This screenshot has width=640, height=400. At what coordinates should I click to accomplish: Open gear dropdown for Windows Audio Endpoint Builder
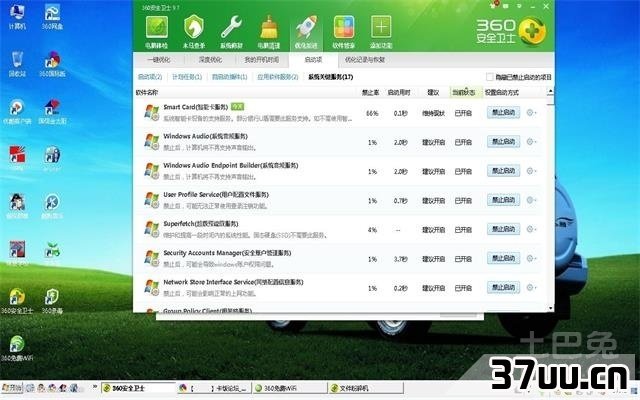coord(531,171)
